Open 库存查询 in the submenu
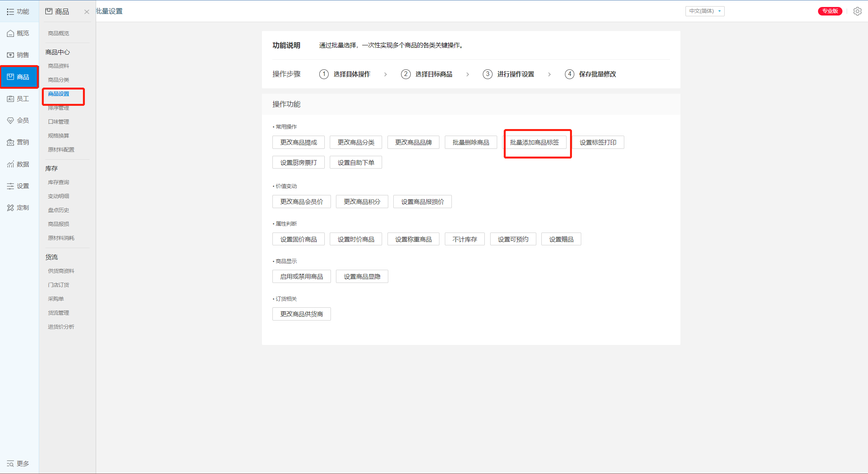This screenshot has height=474, width=868. tap(59, 182)
